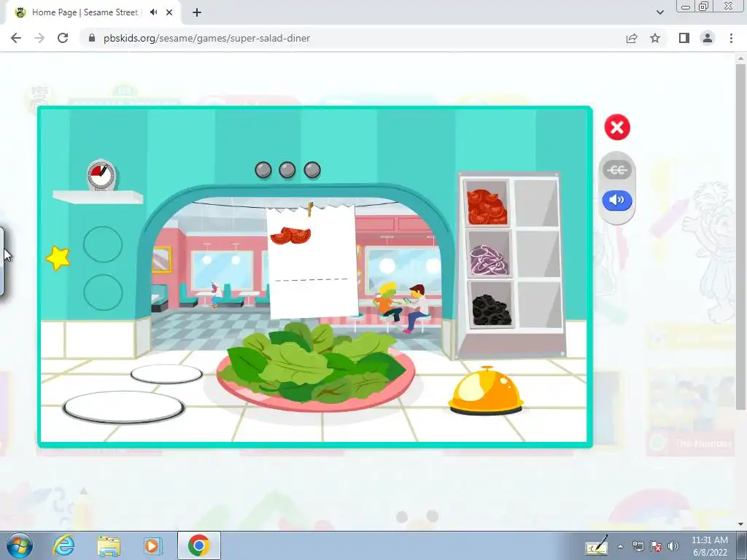Bookmark this tab with the star icon
Image resolution: width=747 pixels, height=560 pixels.
[x=655, y=38]
